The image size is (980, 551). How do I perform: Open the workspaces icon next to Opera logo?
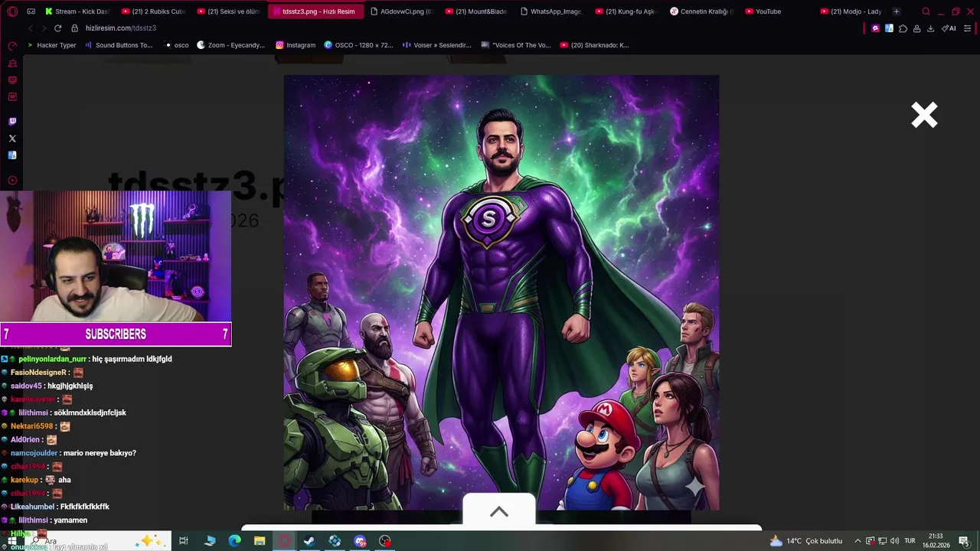pyautogui.click(x=31, y=11)
